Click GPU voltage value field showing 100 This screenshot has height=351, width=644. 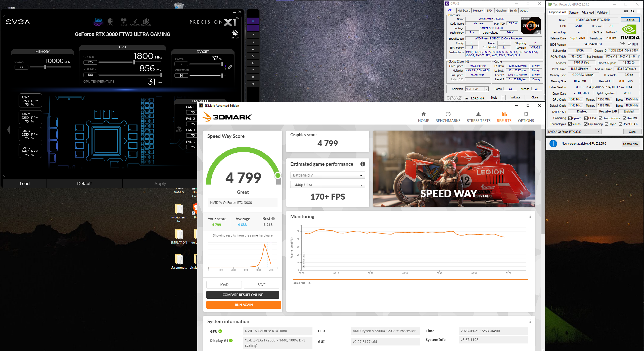[x=90, y=75]
